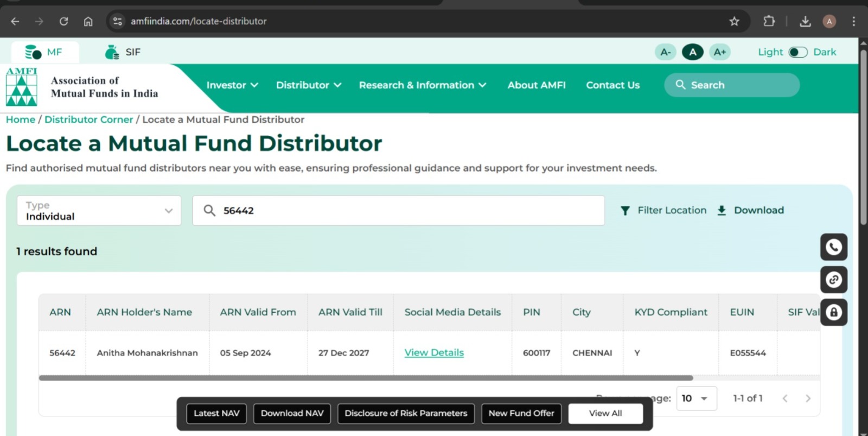This screenshot has width=868, height=436.
Task: Click the browser forward arrow
Action: click(x=39, y=21)
